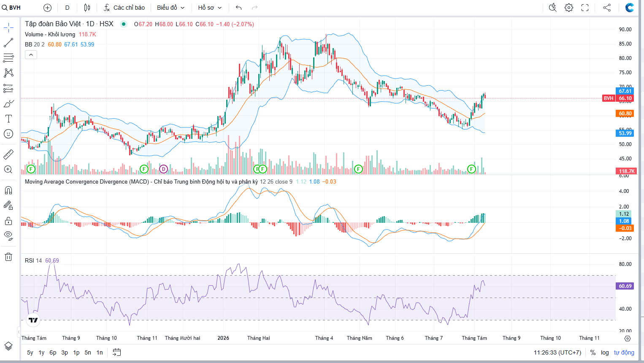The height and width of the screenshot is (363, 644).
Task: Share the chart via the share icon
Action: point(607,8)
